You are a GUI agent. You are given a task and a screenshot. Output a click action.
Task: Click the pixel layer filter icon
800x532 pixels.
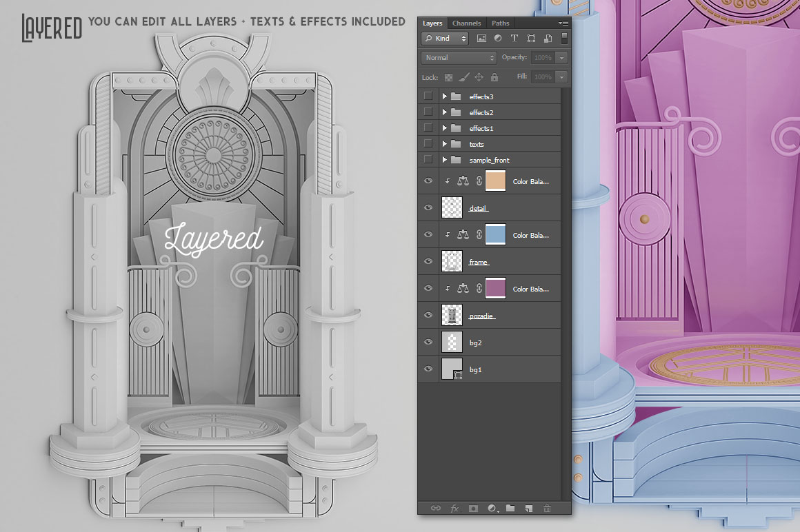(x=481, y=39)
